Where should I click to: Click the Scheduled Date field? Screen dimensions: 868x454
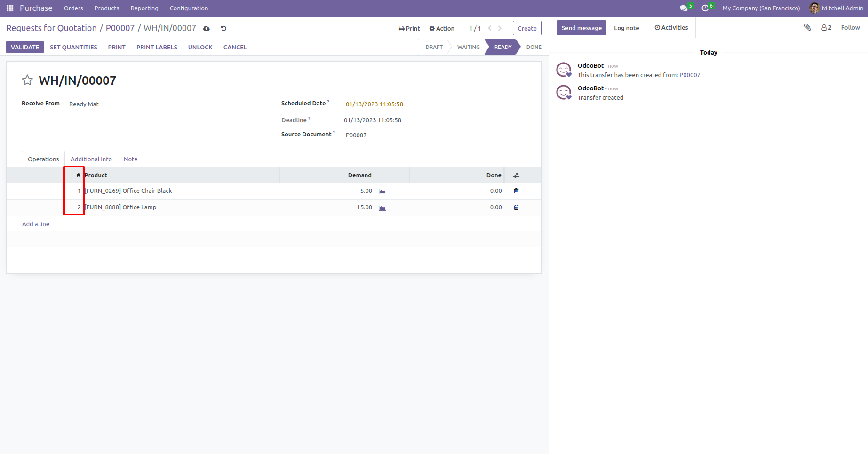374,104
